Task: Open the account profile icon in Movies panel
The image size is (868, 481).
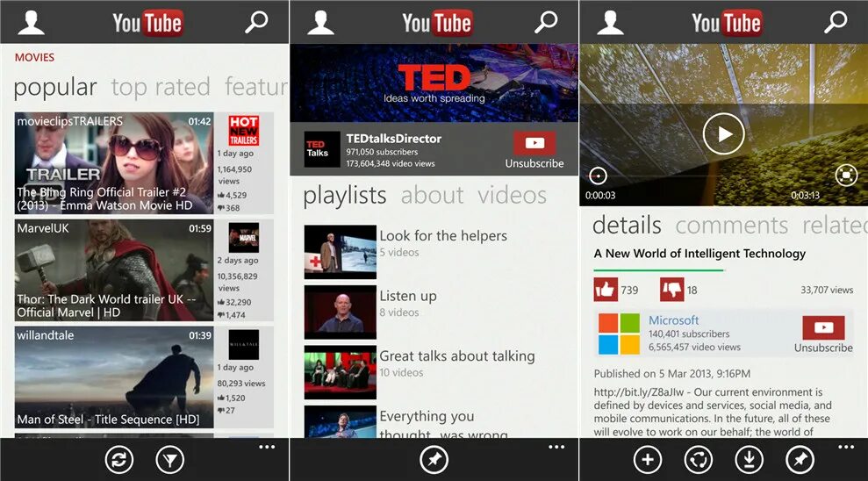Action: [31, 23]
